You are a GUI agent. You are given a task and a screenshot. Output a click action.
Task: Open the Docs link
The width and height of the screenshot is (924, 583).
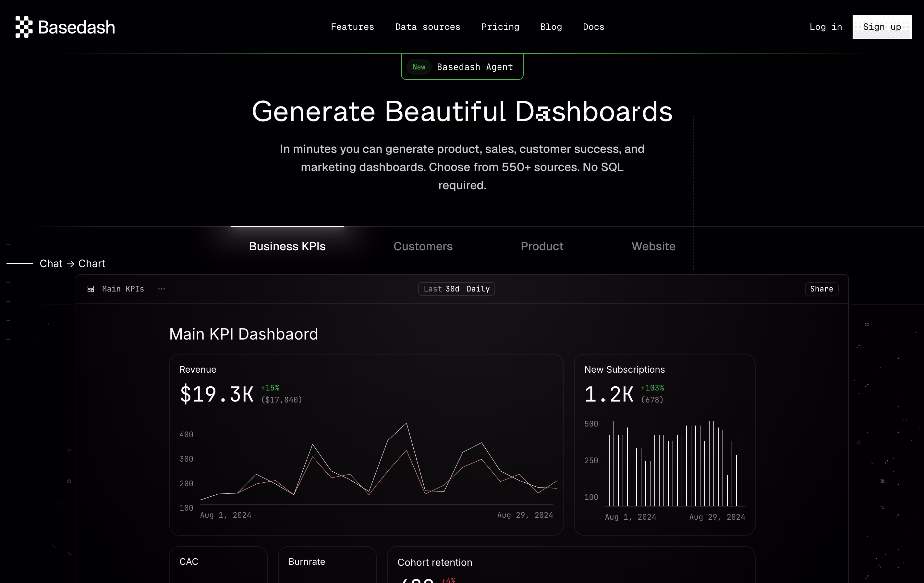click(593, 27)
